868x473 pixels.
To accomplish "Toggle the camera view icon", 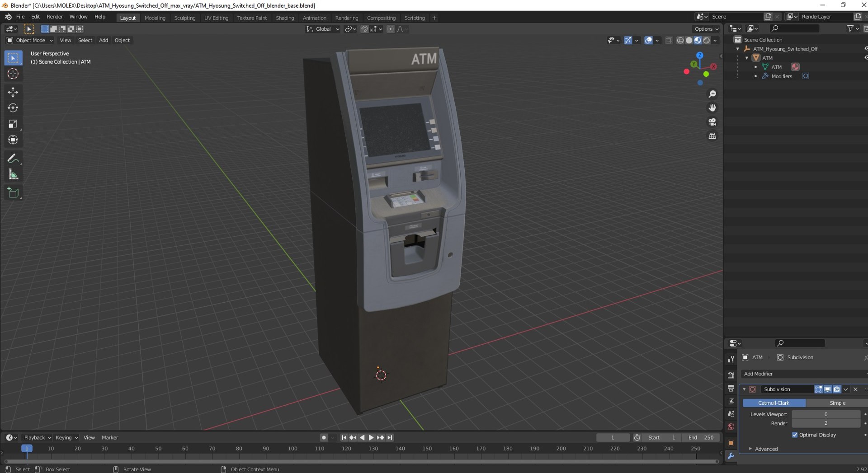I will (712, 122).
